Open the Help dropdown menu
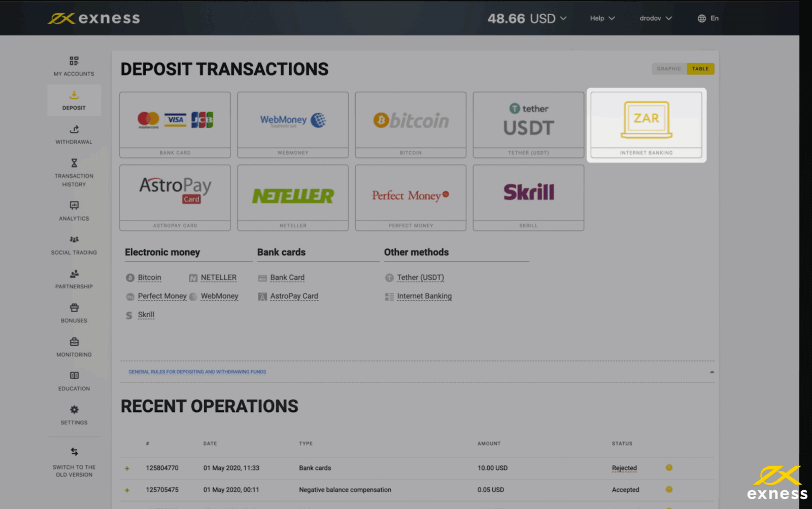812x509 pixels. pyautogui.click(x=602, y=18)
